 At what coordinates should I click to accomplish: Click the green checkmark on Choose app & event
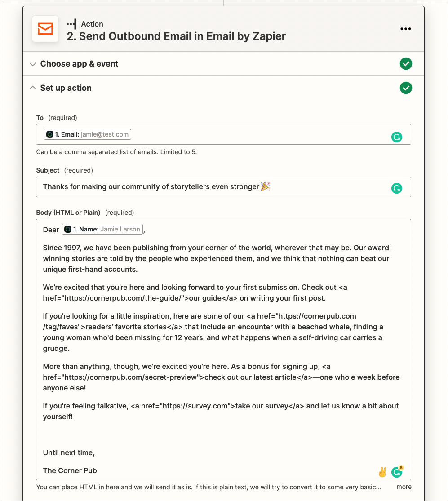point(406,63)
